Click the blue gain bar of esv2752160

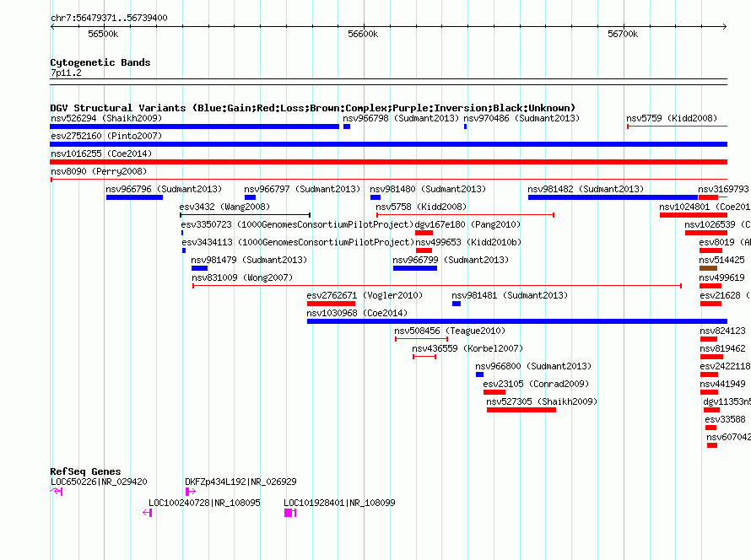388,144
